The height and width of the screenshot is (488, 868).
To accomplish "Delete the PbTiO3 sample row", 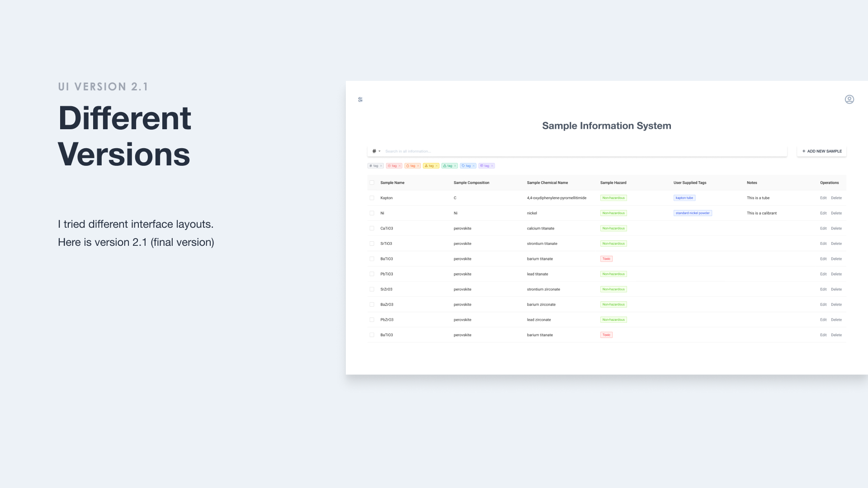I will pos(836,274).
